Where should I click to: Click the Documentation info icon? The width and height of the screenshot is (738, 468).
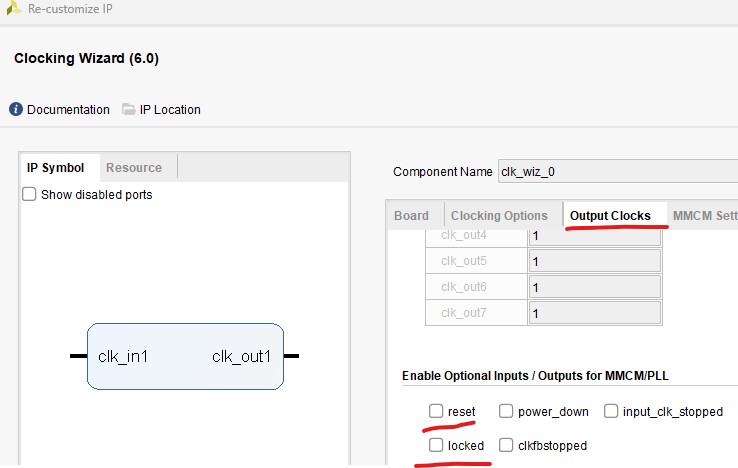[17, 110]
